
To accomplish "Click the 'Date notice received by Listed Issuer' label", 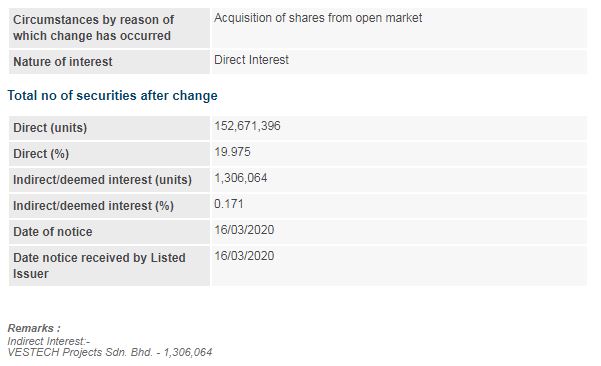I will tap(99, 266).
